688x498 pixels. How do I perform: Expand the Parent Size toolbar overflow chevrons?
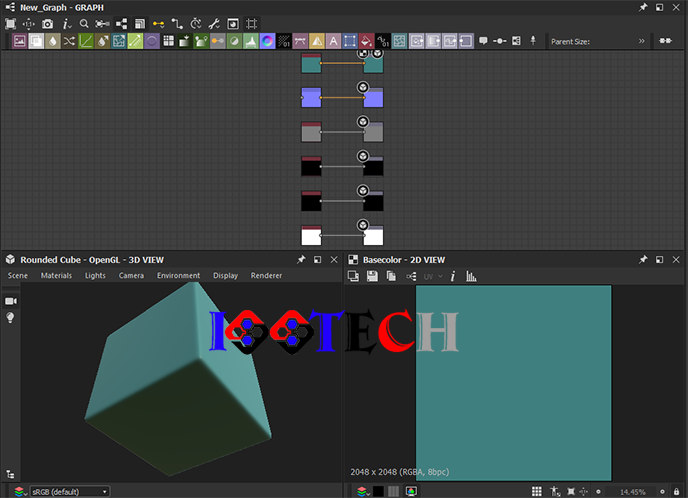tap(642, 41)
